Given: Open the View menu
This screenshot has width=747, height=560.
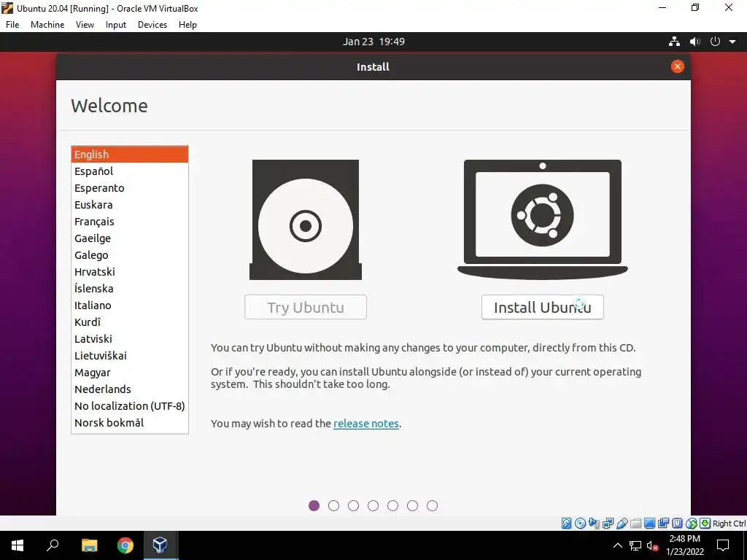Looking at the screenshot, I should (85, 25).
